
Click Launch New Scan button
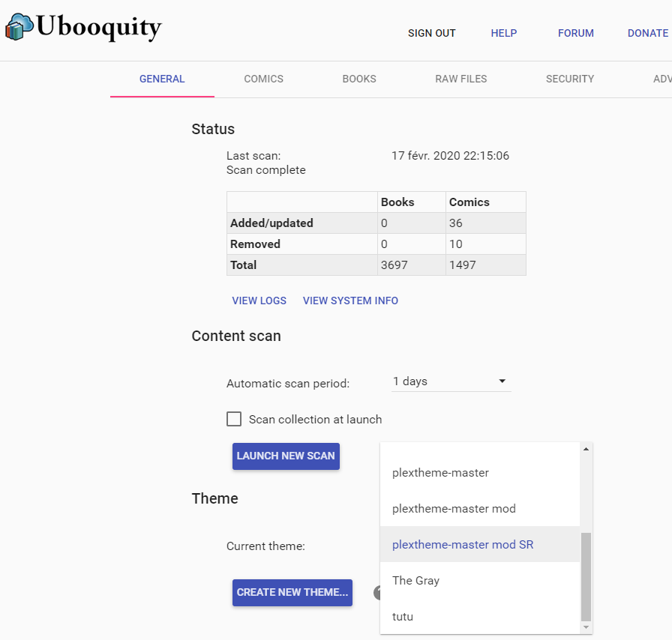tap(286, 456)
